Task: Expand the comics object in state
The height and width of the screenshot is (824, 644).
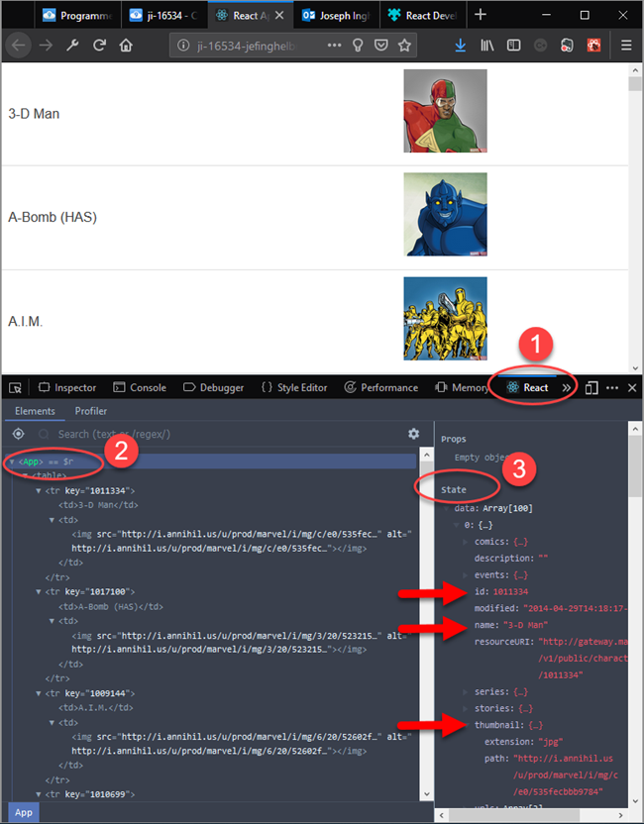Action: tap(466, 542)
